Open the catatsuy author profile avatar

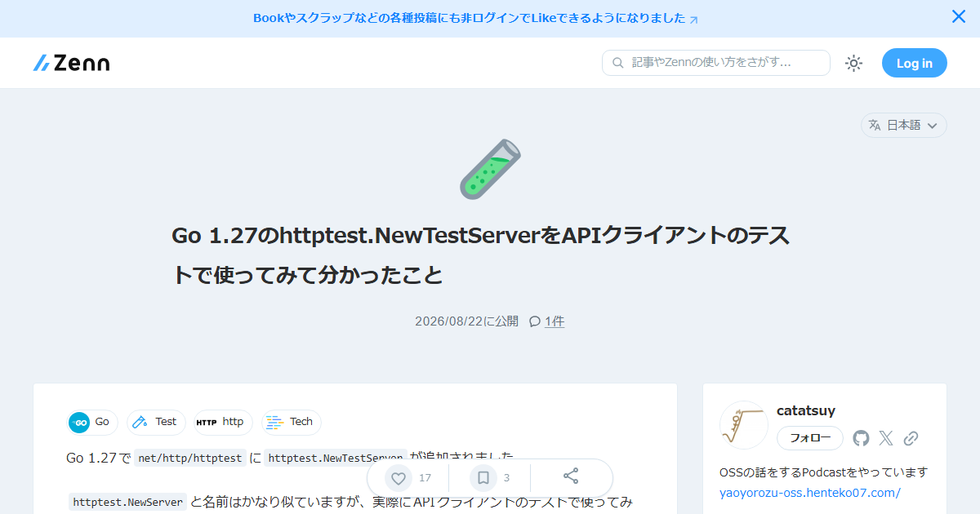744,425
